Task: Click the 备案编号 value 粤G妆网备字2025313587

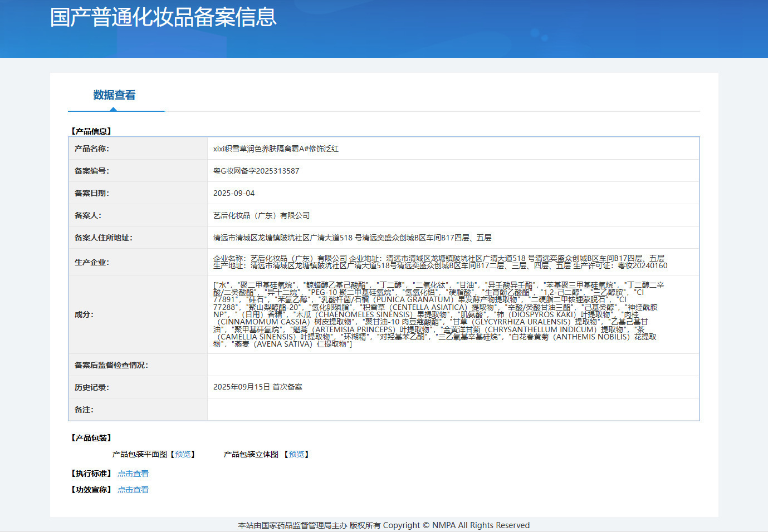Action: [x=256, y=171]
